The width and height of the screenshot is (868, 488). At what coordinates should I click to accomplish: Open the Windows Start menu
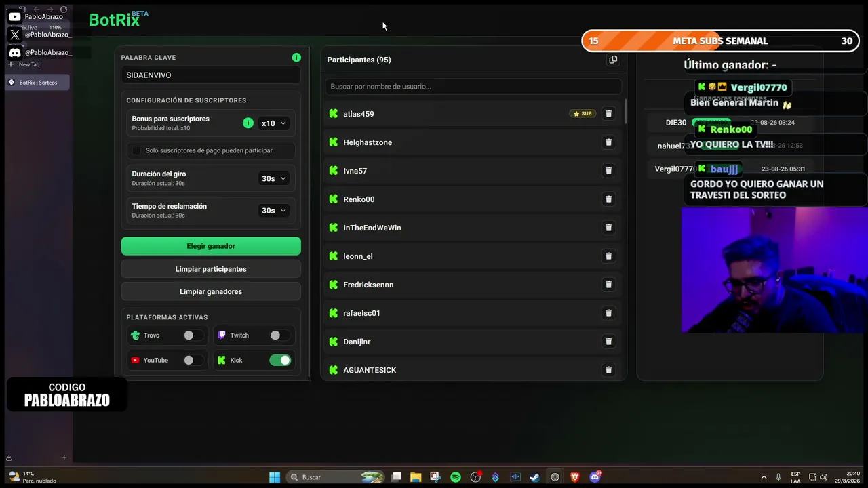[x=275, y=477]
